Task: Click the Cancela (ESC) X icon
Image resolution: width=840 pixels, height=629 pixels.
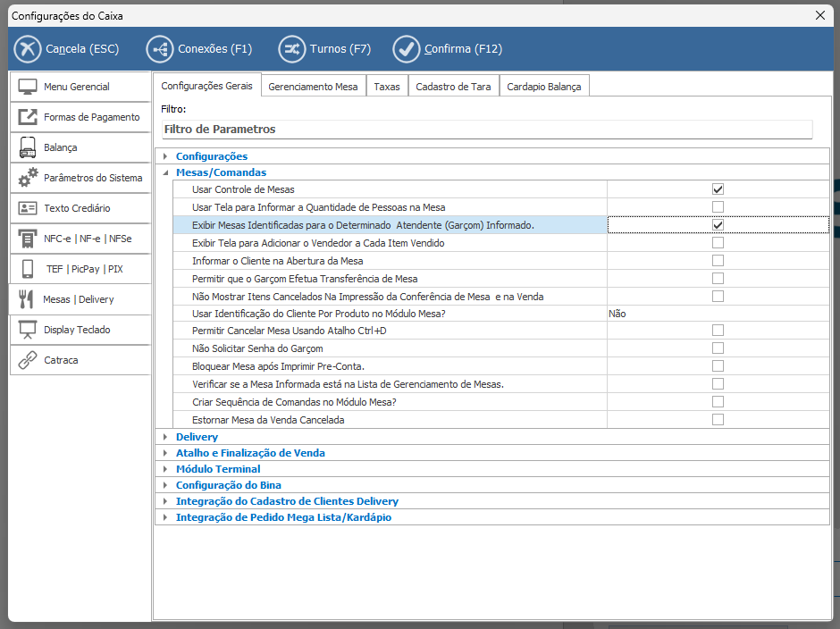Action: point(29,49)
